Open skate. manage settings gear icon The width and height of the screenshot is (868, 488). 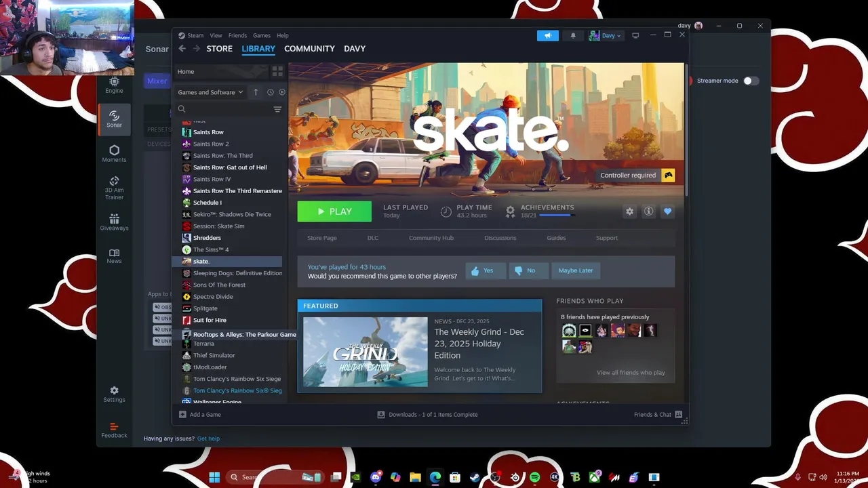coord(629,211)
